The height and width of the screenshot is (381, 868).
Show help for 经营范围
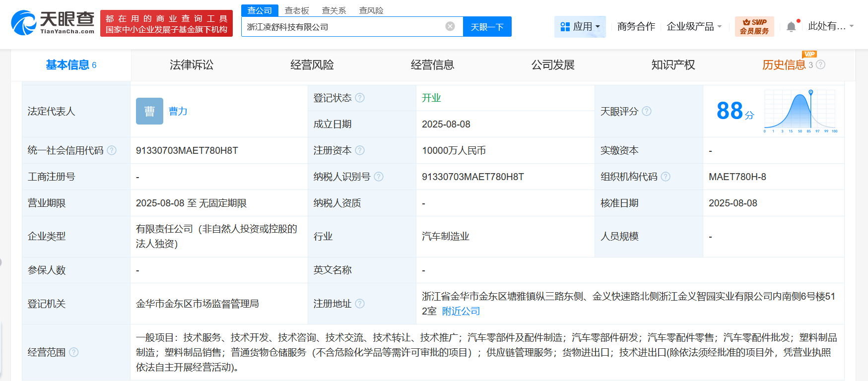pyautogui.click(x=74, y=352)
